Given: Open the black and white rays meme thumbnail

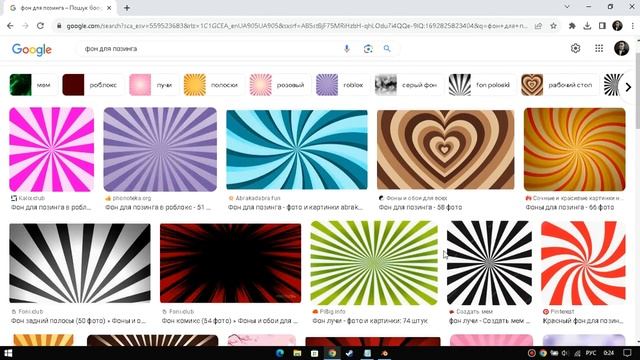Looking at the screenshot, I should pyautogui.click(x=489, y=263).
